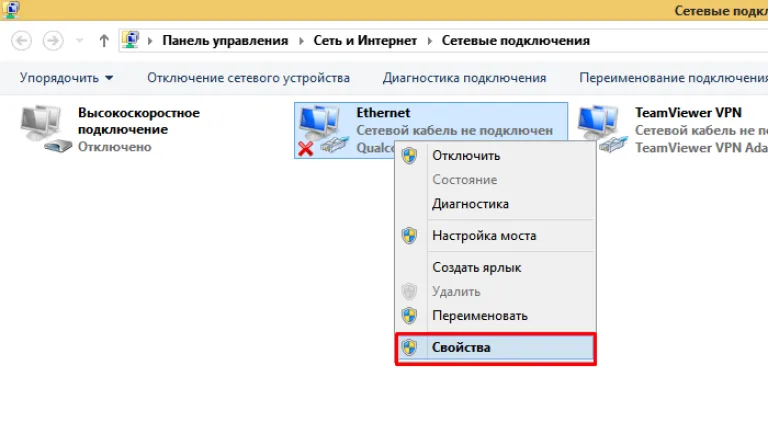Expand chevron after Панель управления
Image resolution: width=768 pixels, height=422 pixels.
pyautogui.click(x=301, y=41)
